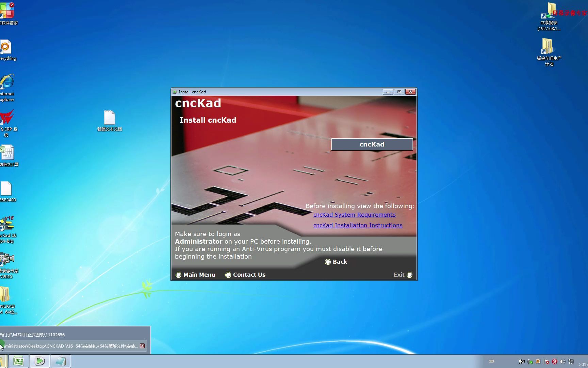Open Excel from the taskbar
Viewport: 588px width, 368px height.
[x=18, y=361]
